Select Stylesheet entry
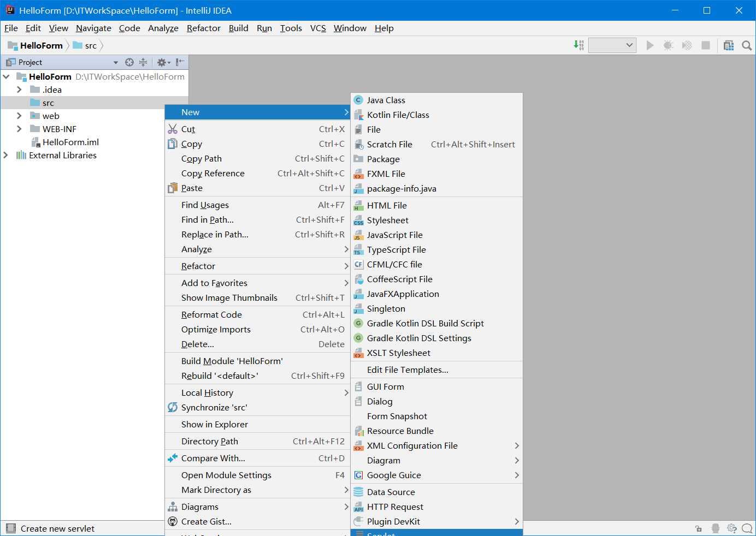The height and width of the screenshot is (536, 756). pos(436,220)
